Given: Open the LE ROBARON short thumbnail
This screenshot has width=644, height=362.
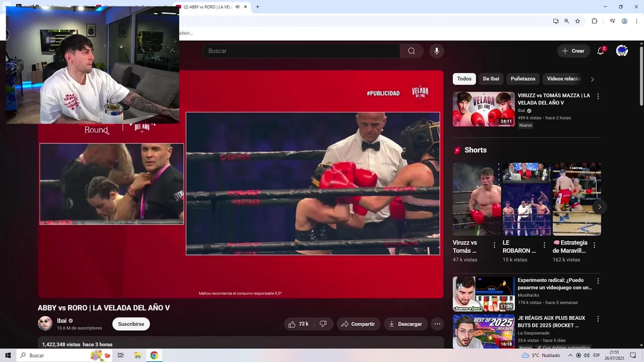Looking at the screenshot, I should click(x=526, y=199).
